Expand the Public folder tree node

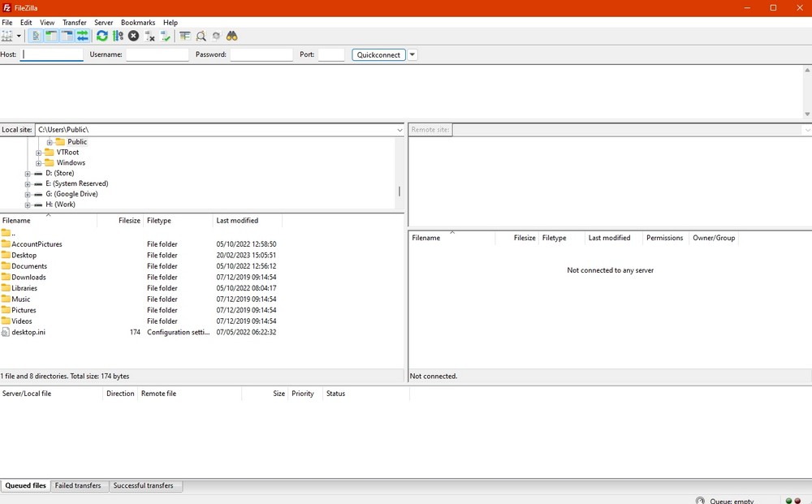[x=50, y=142]
